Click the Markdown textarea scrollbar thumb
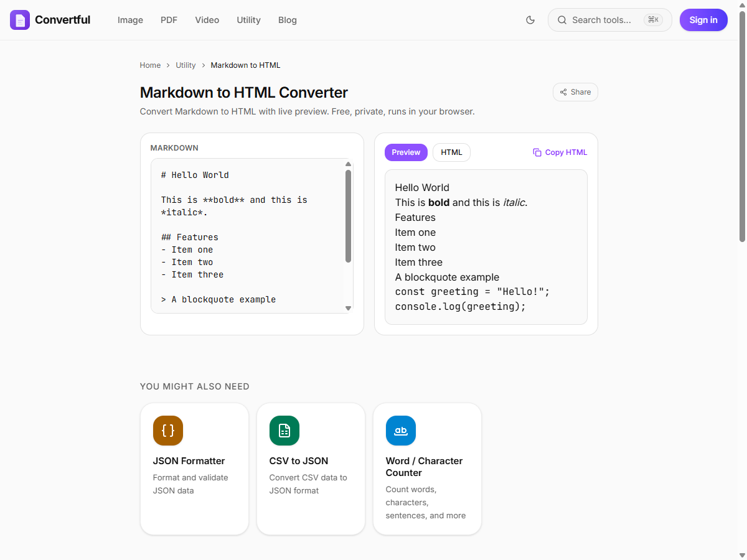The height and width of the screenshot is (560, 747). point(348,216)
